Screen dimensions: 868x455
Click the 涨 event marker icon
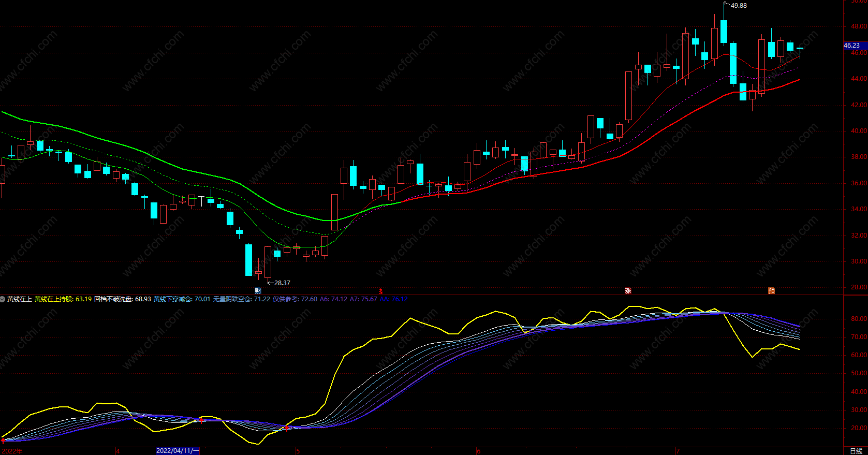[628, 291]
